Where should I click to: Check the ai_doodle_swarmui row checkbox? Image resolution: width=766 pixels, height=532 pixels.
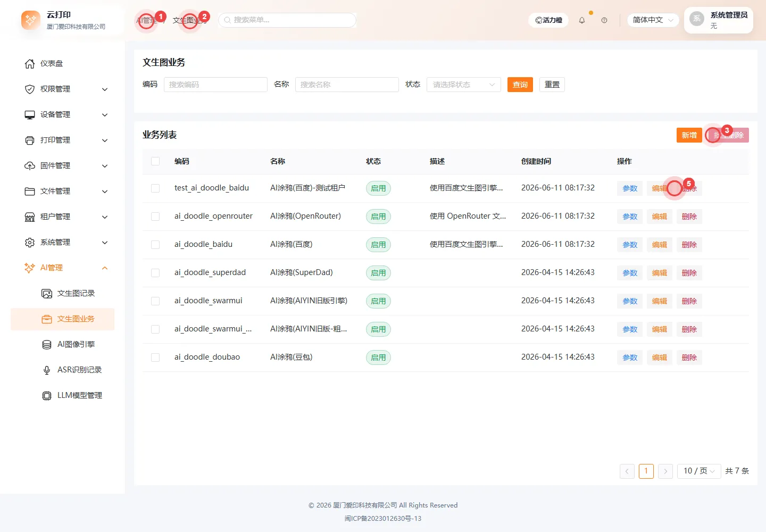(155, 301)
